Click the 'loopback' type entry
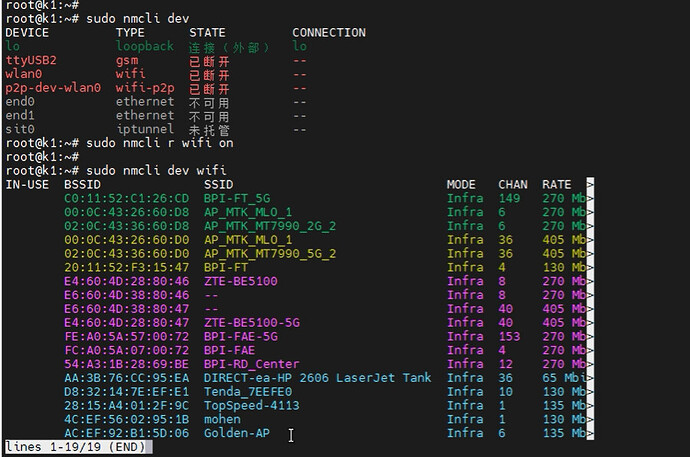 [x=145, y=46]
